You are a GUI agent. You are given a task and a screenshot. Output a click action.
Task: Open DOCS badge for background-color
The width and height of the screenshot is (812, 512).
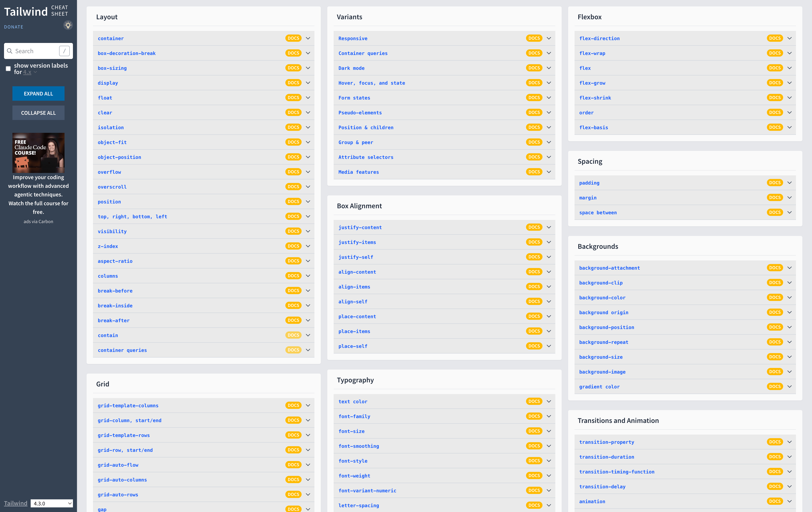pyautogui.click(x=775, y=297)
